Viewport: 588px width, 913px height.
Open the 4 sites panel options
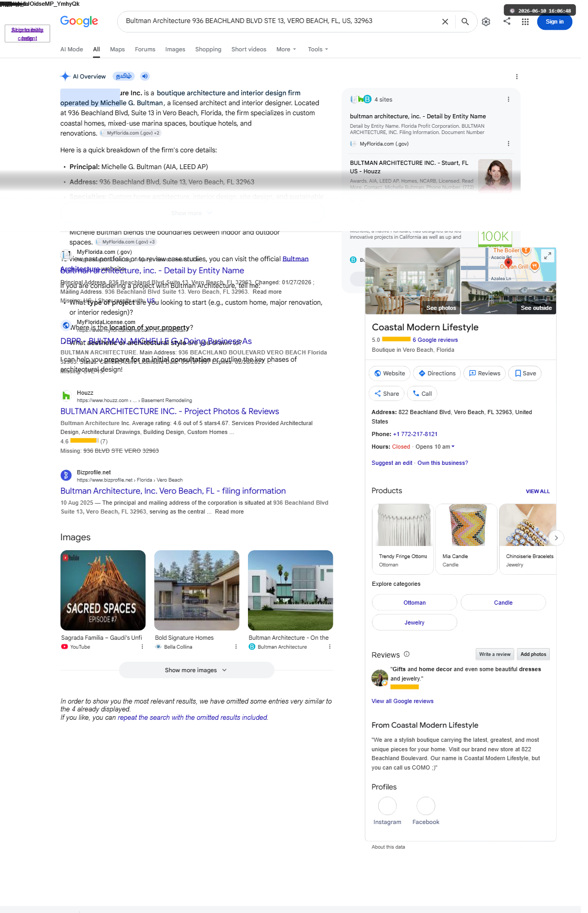[508, 99]
